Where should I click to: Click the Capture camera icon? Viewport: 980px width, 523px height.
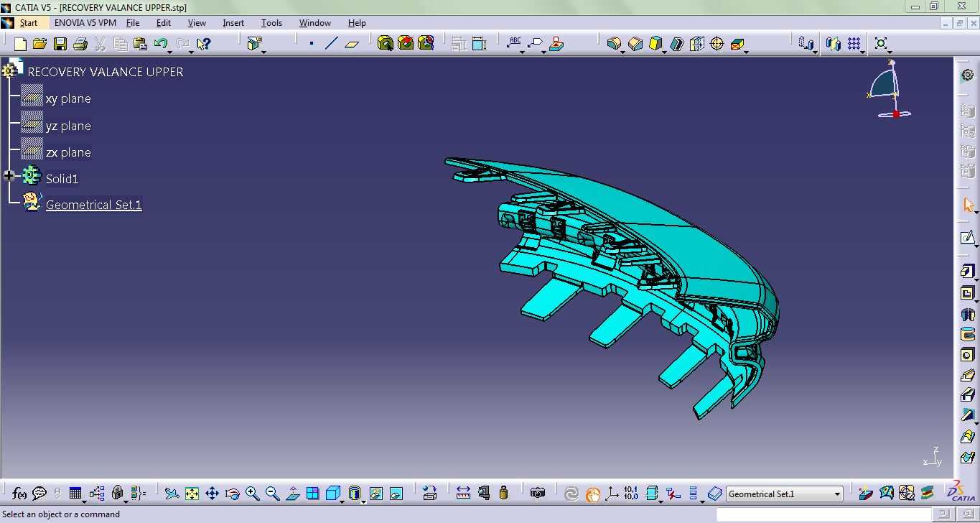click(538, 494)
